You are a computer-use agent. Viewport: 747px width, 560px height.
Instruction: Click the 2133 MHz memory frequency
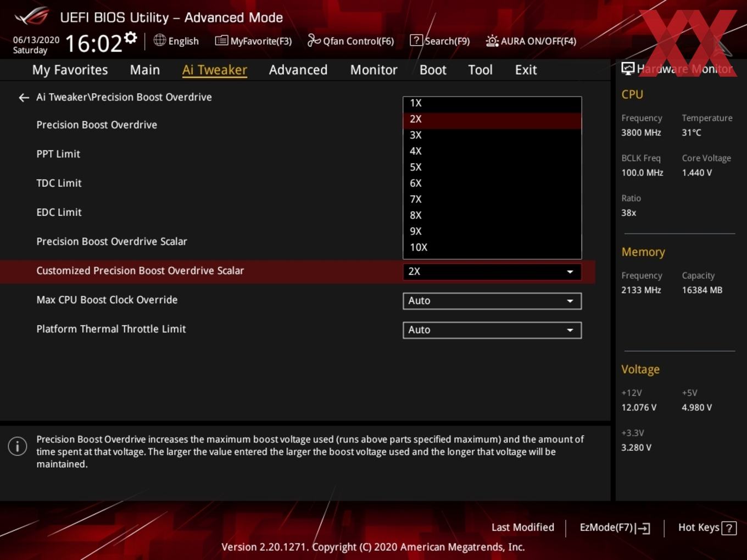[641, 290]
